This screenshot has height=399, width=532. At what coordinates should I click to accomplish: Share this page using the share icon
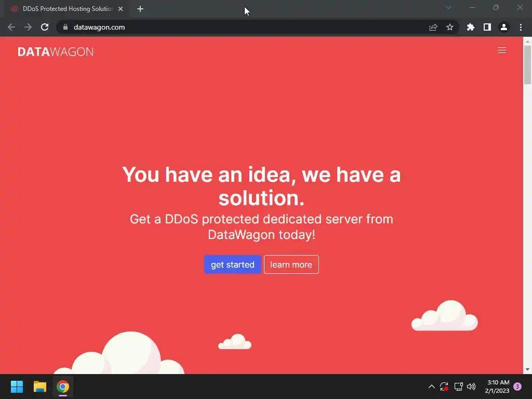click(433, 27)
